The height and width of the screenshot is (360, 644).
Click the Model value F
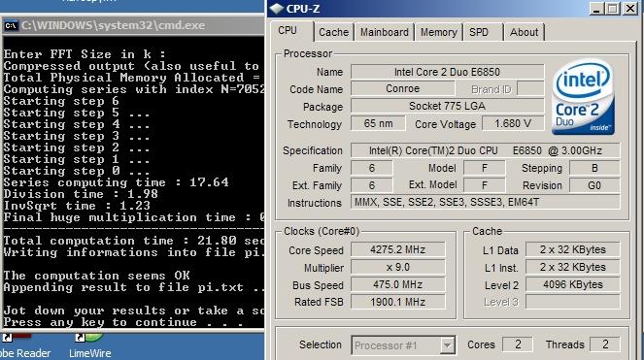click(x=485, y=168)
